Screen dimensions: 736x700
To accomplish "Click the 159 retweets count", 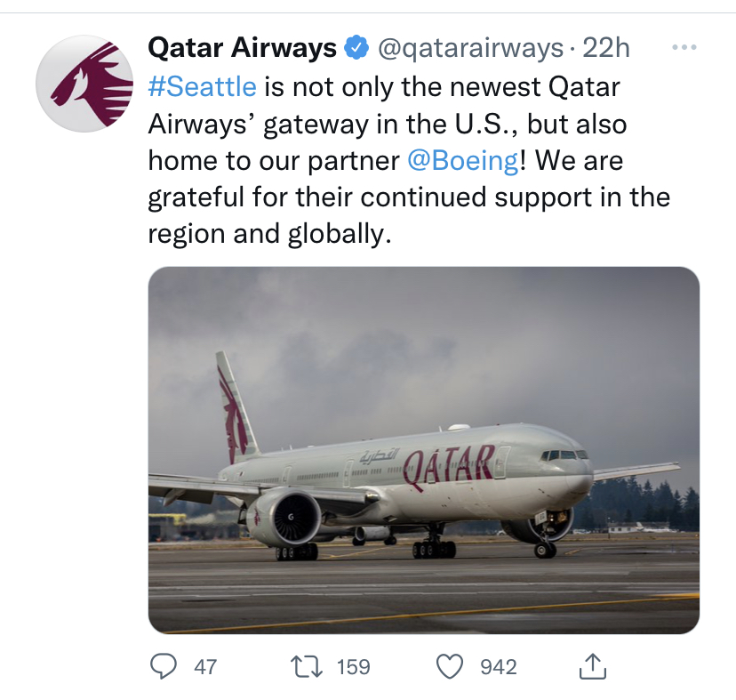I will click(x=353, y=666).
